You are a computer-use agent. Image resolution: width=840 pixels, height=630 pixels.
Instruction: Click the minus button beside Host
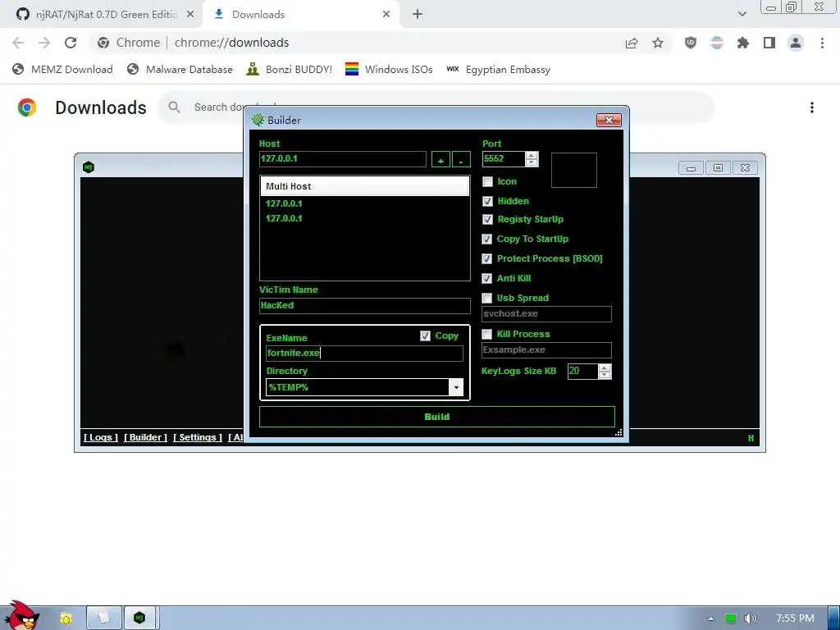pyautogui.click(x=461, y=160)
